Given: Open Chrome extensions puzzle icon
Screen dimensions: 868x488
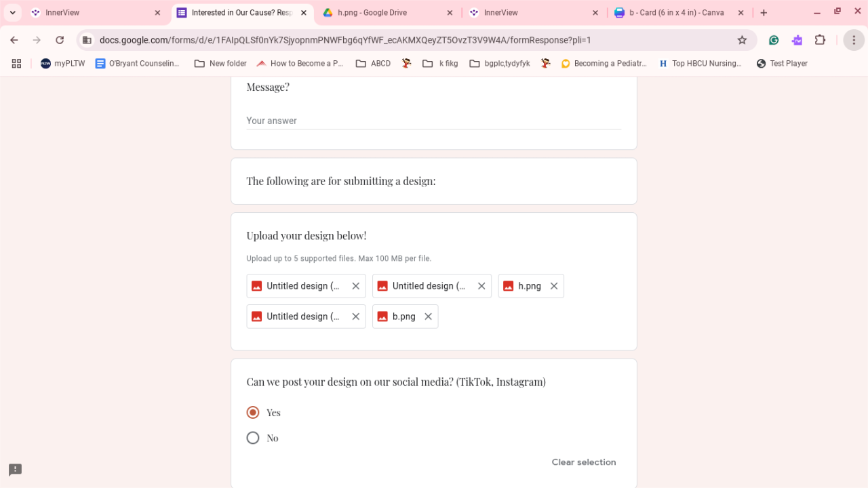Looking at the screenshot, I should coord(820,40).
